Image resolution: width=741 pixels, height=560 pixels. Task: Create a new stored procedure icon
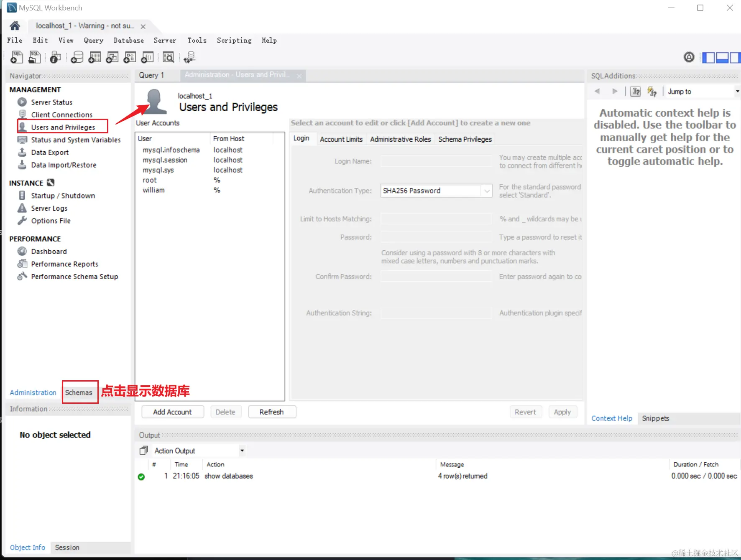tap(130, 57)
